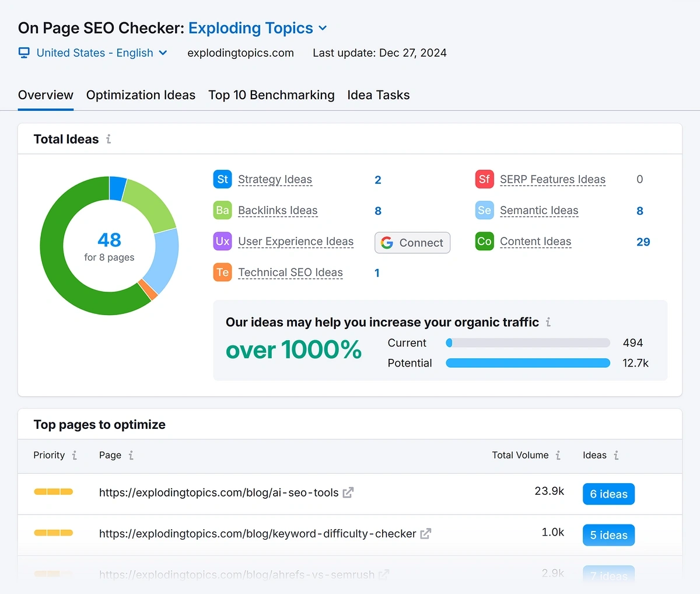The image size is (700, 594).
Task: Click the User Experience 'Ux' icon
Action: tap(223, 241)
